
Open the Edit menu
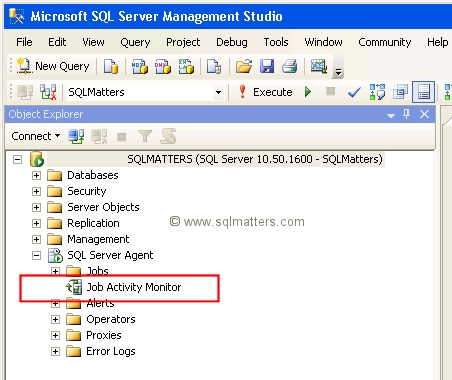click(x=57, y=42)
